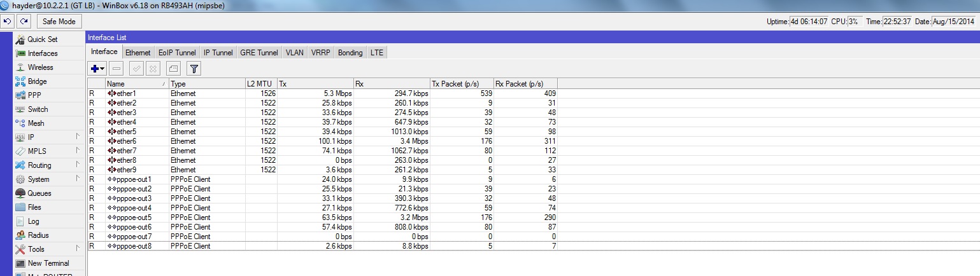The image size is (980, 276).
Task: Switch to the IP Tunnel tab
Action: [x=218, y=53]
